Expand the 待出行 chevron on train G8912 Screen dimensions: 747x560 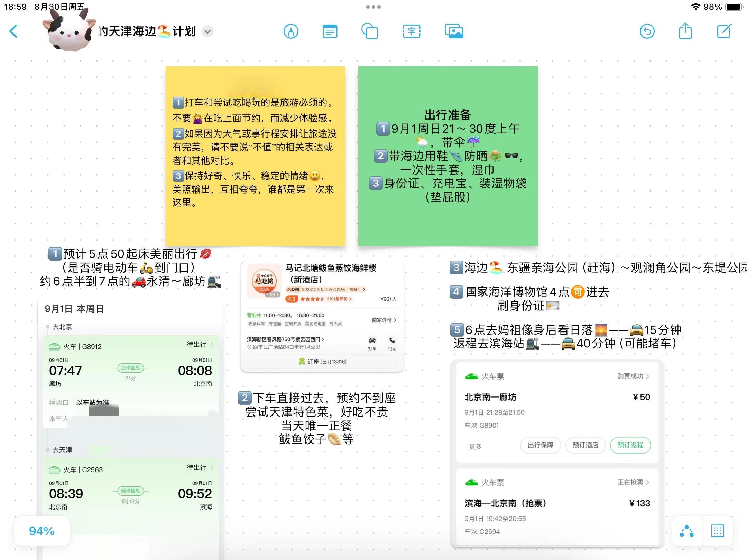[212, 344]
